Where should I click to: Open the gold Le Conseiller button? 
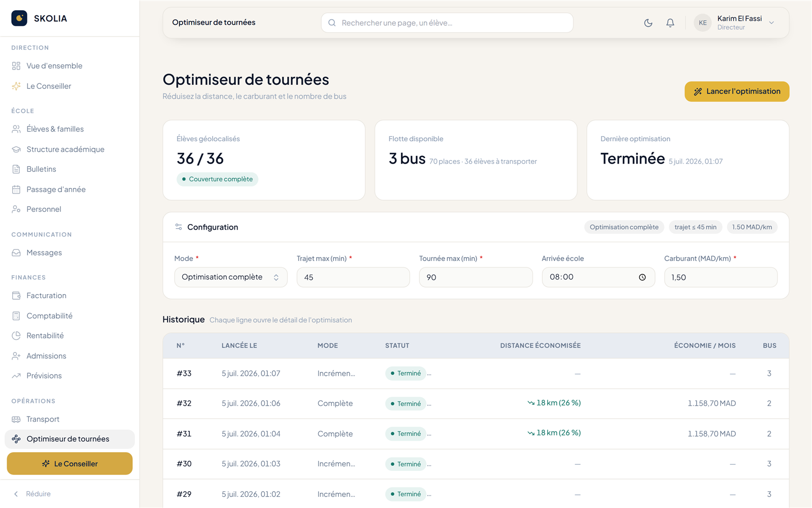70,464
